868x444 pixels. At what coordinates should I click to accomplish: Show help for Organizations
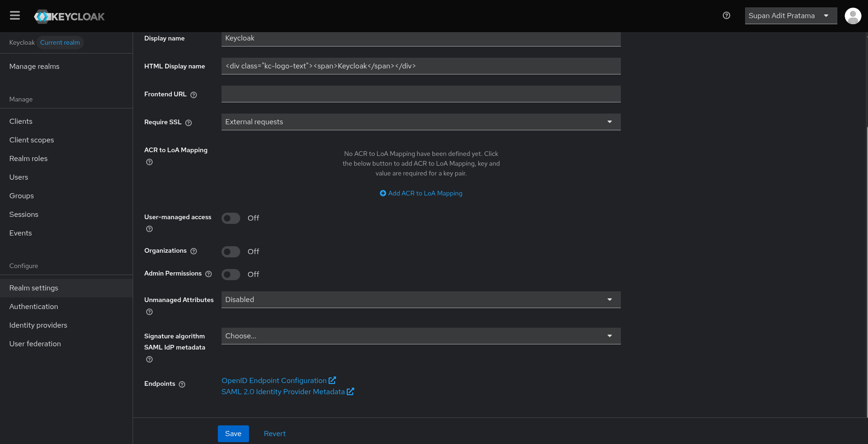coord(194,251)
